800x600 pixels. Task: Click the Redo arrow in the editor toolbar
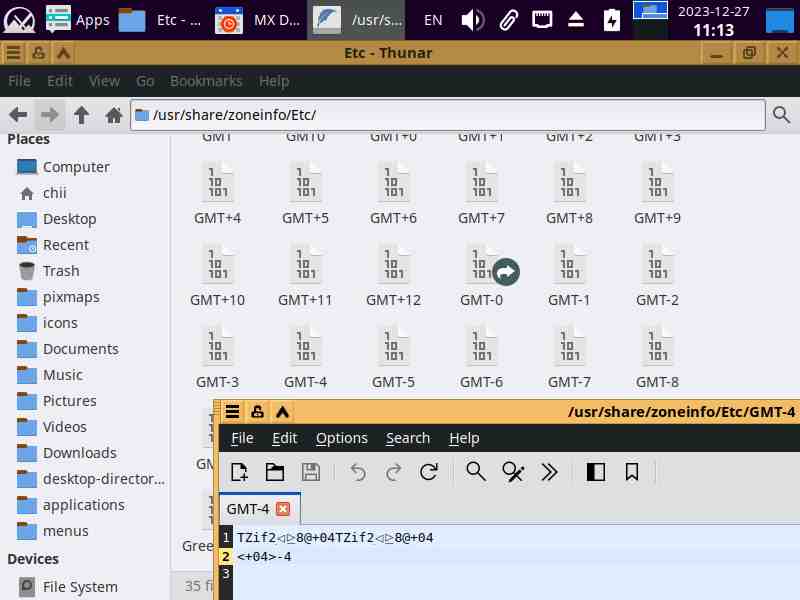click(393, 472)
